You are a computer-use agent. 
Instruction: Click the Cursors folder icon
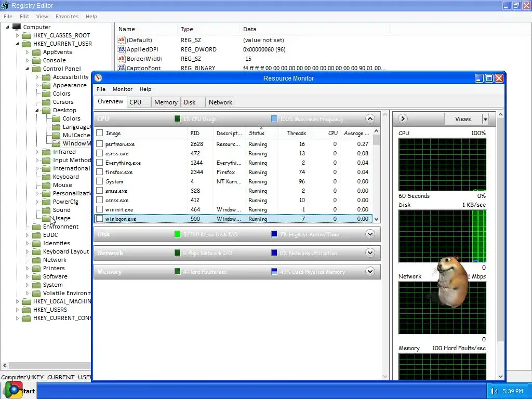pyautogui.click(x=46, y=102)
